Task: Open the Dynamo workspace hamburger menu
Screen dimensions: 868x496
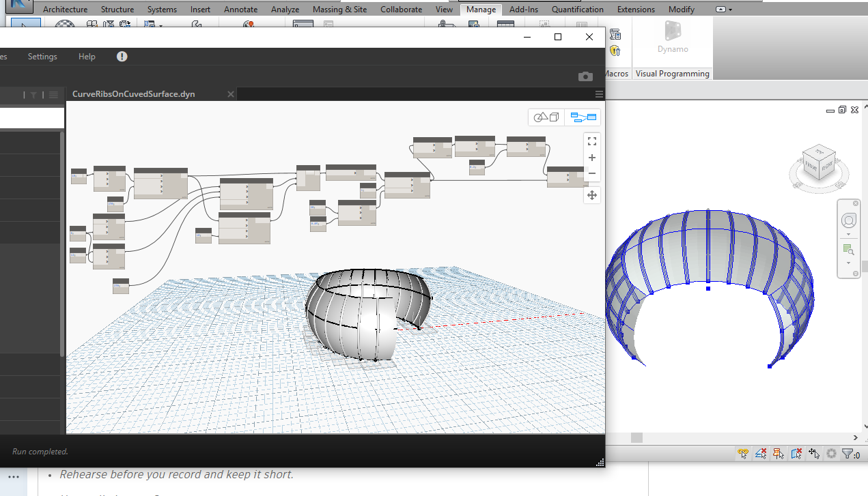Action: (x=599, y=94)
